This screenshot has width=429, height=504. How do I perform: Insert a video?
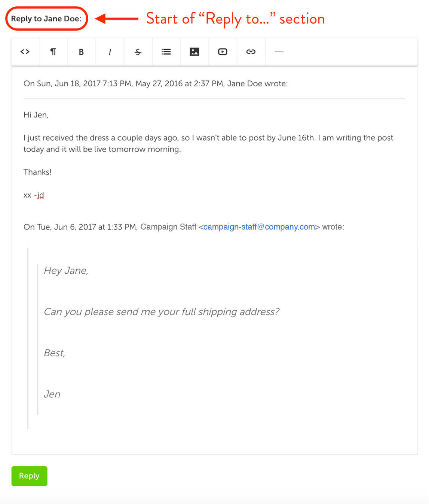point(223,52)
